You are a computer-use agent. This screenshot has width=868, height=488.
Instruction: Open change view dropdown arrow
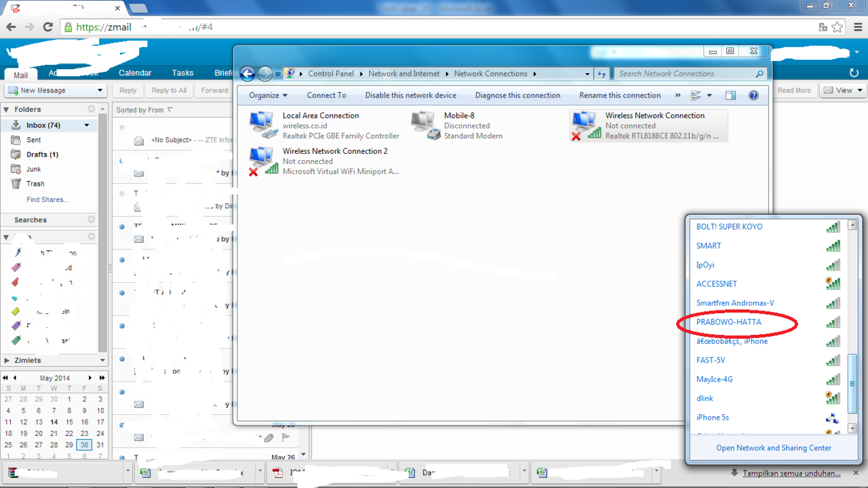709,96
